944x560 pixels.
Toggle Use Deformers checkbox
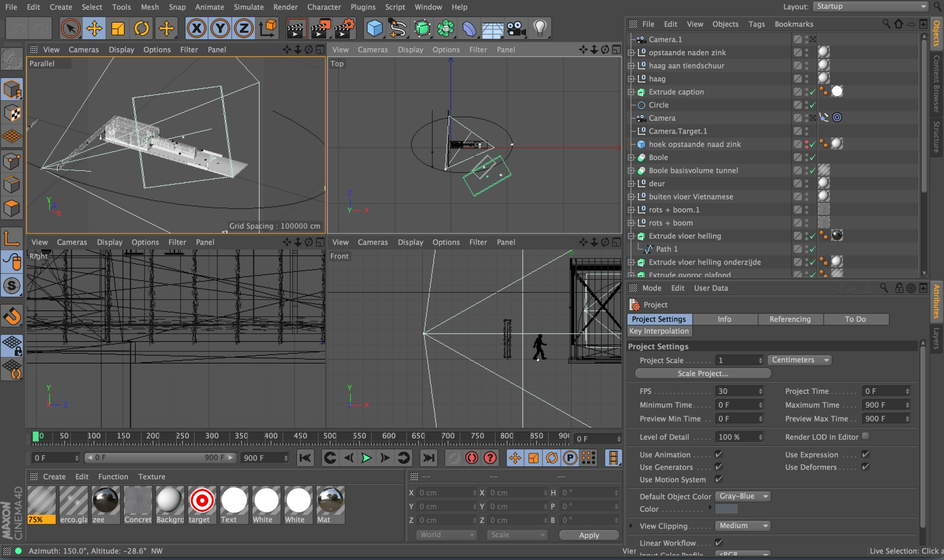pos(865,467)
